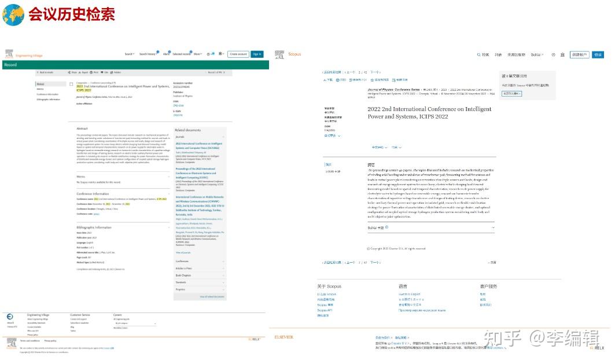615x364 pixels.
Task: Click the Print icon in Engineering Village toolbar
Action: 91,72
